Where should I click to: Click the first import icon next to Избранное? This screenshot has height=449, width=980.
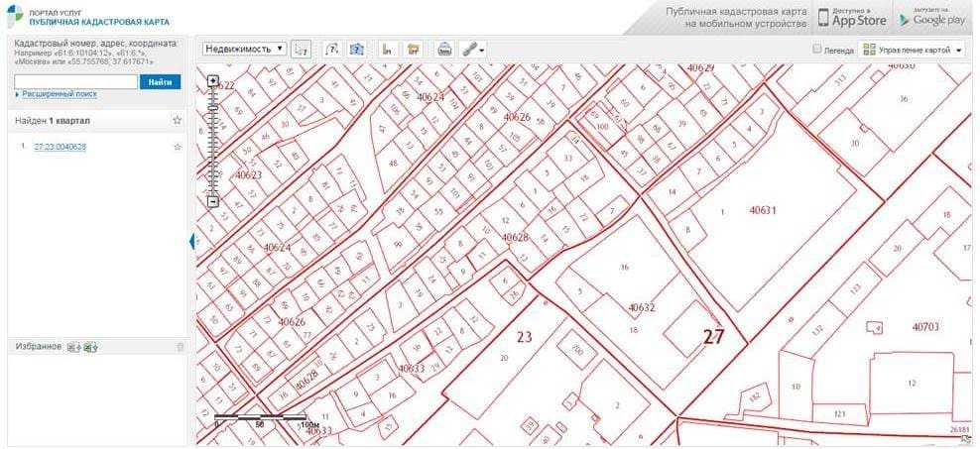point(73,347)
